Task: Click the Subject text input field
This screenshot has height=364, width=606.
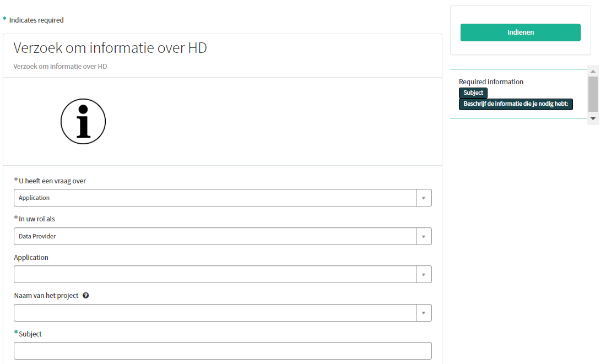Action: [x=223, y=351]
